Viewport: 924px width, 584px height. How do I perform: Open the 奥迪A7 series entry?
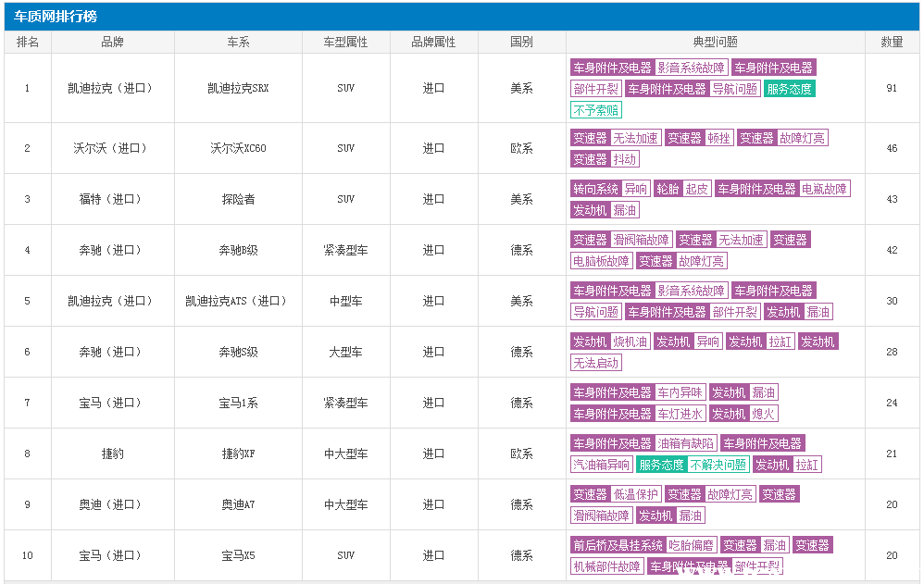pyautogui.click(x=238, y=504)
